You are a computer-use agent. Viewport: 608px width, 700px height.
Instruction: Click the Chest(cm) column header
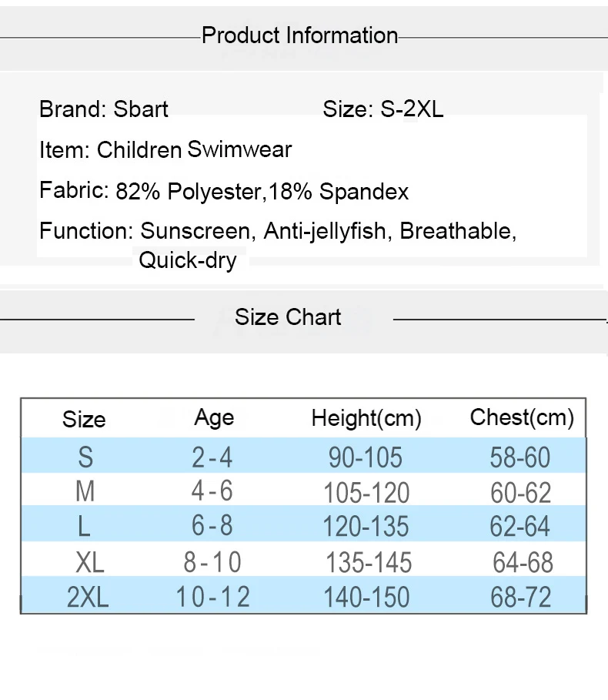522,418
